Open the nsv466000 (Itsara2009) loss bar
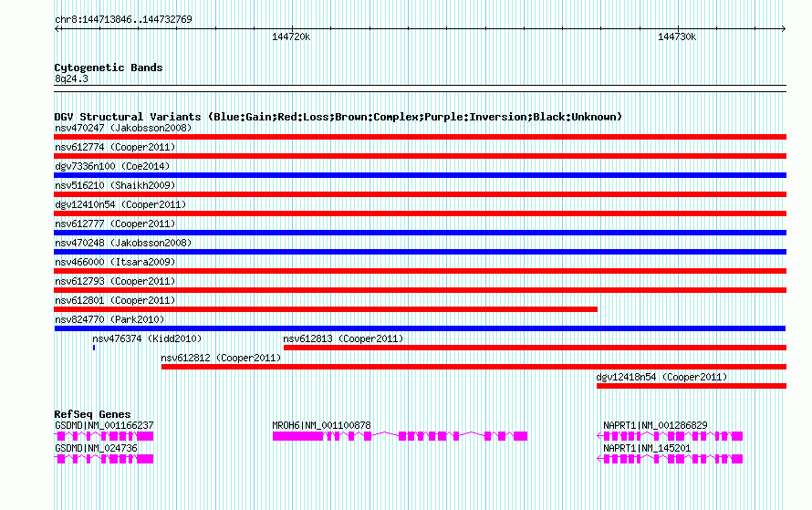This screenshot has width=812, height=510. [420, 271]
